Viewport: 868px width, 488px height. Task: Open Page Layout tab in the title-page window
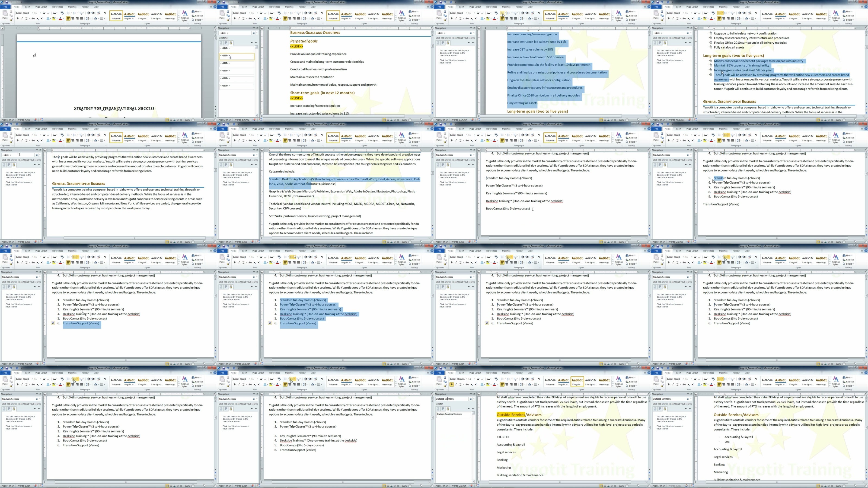tap(41, 7)
